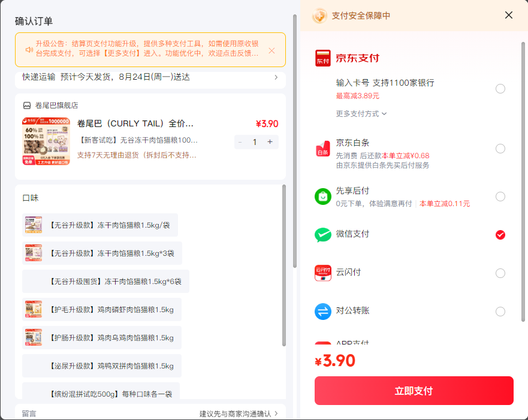Click the 【新客试吃】 product spec text
The image size is (528, 420).
click(x=137, y=140)
